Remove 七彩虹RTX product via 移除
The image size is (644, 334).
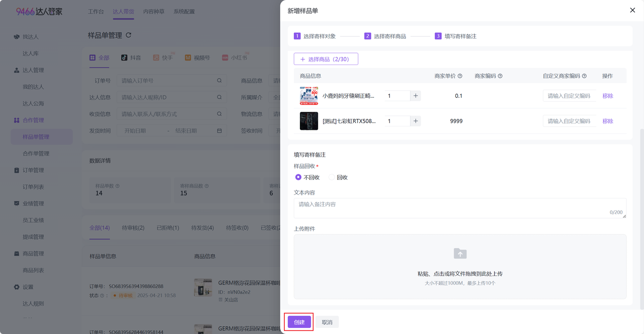(x=608, y=121)
